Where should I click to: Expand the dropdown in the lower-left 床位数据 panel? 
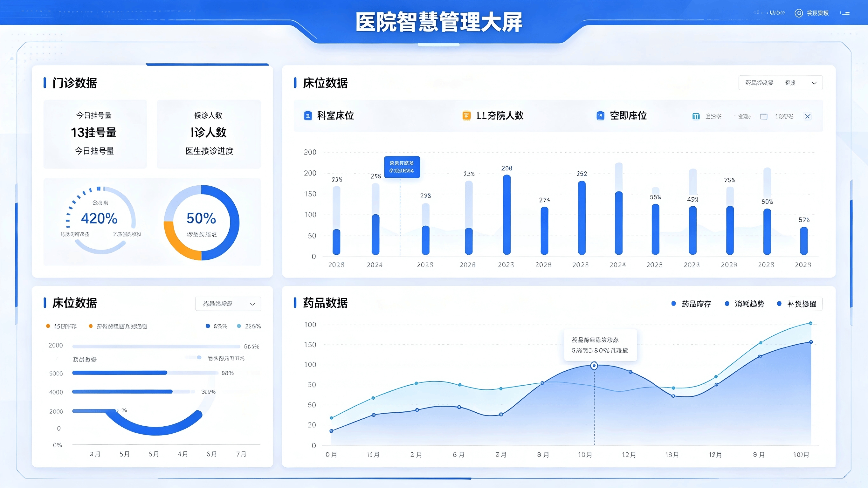[x=228, y=304]
